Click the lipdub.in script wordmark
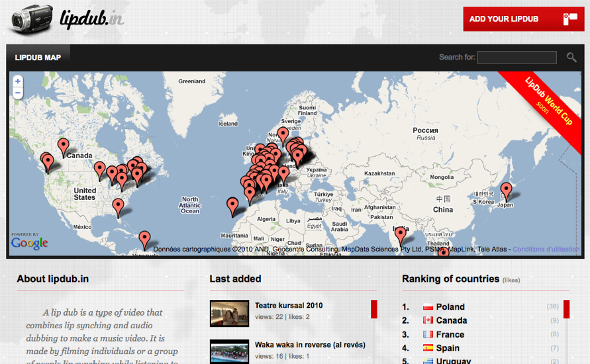The height and width of the screenshot is (364, 590). [92, 18]
